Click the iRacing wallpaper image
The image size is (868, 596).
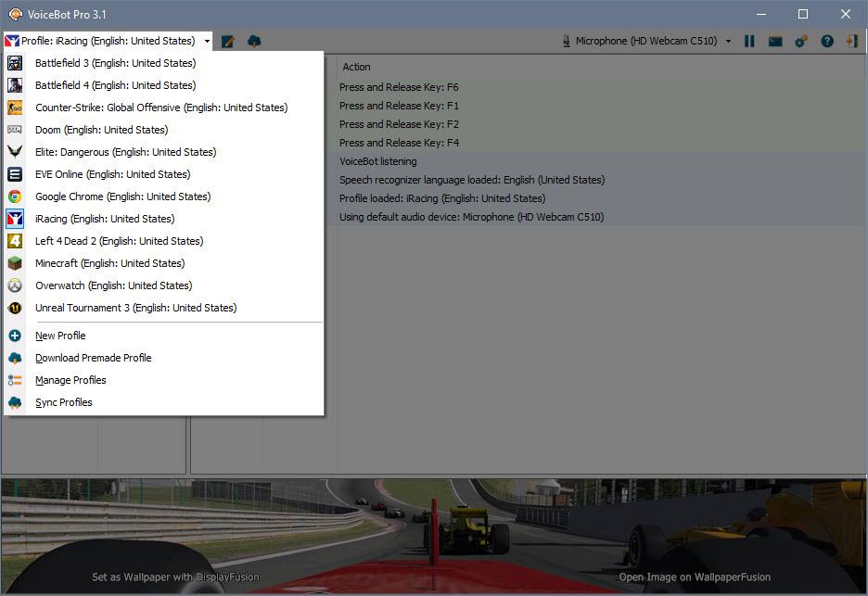(x=434, y=536)
